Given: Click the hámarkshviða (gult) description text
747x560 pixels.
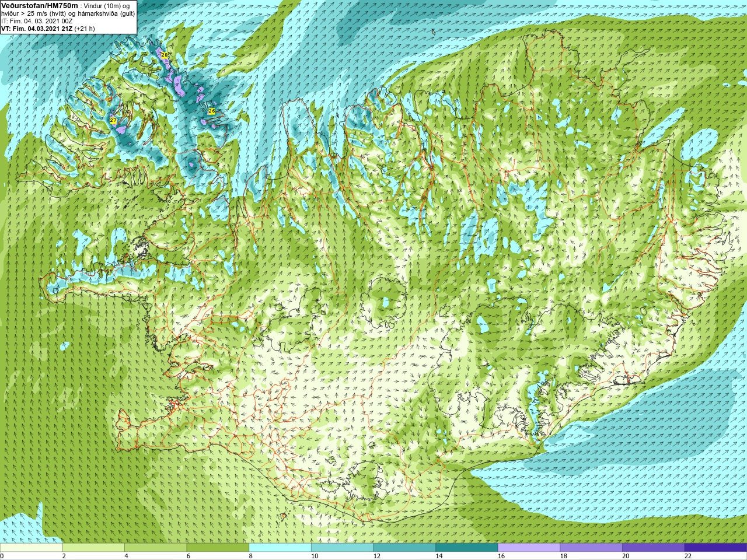Looking at the screenshot, I should coord(107,13).
